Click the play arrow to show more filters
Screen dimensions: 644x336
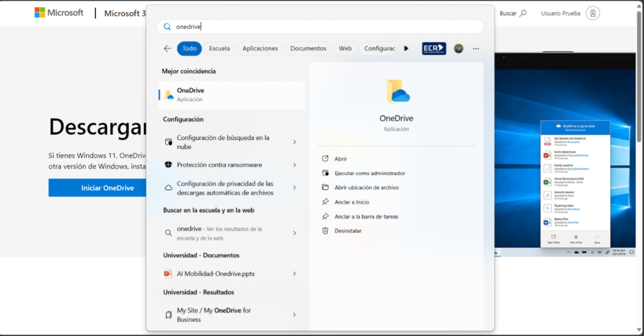[x=406, y=48]
